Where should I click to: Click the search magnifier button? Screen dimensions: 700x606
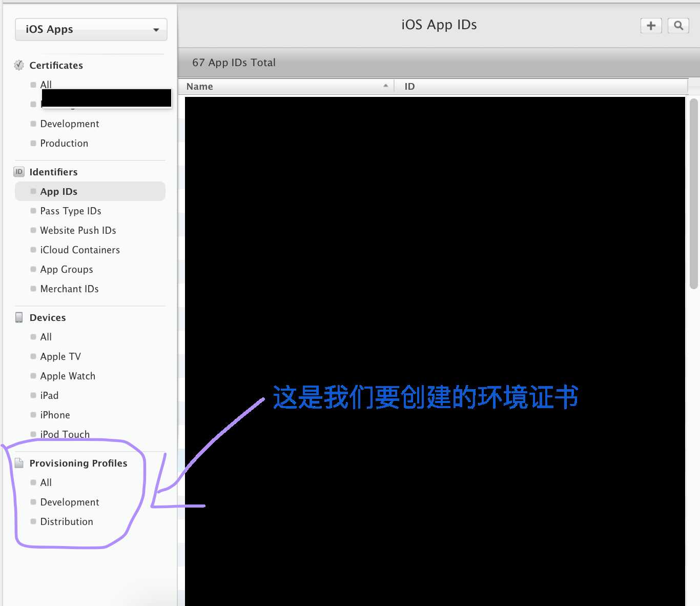(x=678, y=26)
